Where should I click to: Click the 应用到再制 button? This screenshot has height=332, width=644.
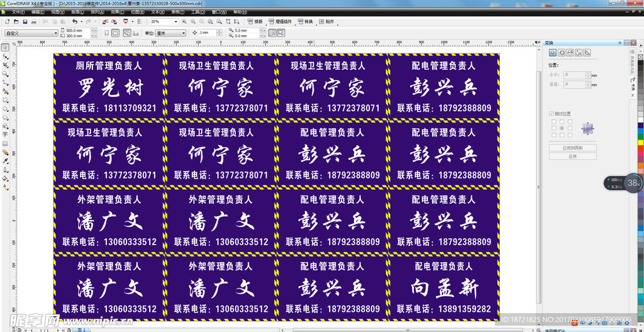click(x=572, y=148)
